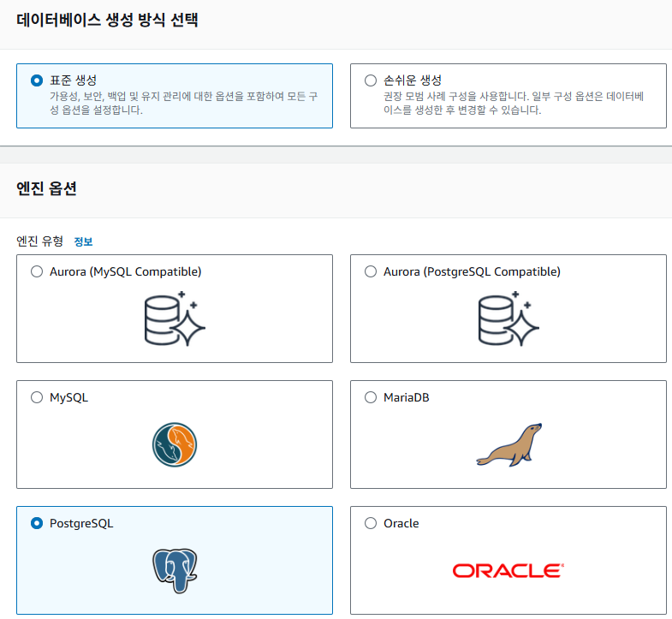Image resolution: width=672 pixels, height=619 pixels.
Task: Click the MariaDB seal logo
Action: point(508,444)
